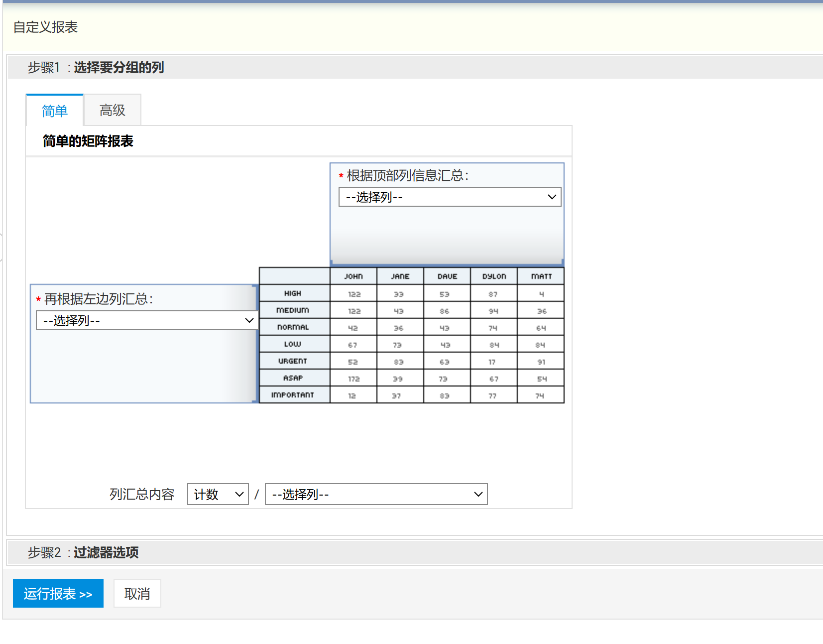
Task: Click the JOHN column header in sample matrix
Action: [353, 276]
